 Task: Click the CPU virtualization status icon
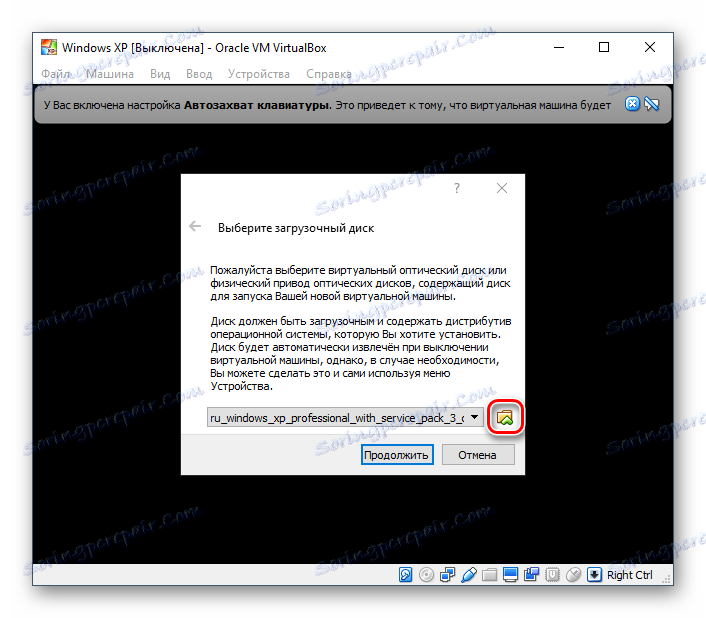pyautogui.click(x=552, y=575)
